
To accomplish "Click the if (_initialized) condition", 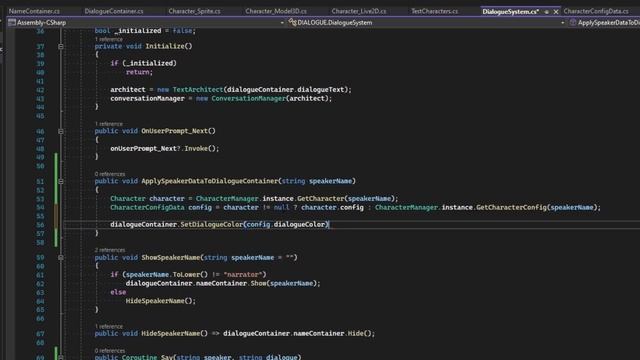I will [x=143, y=63].
